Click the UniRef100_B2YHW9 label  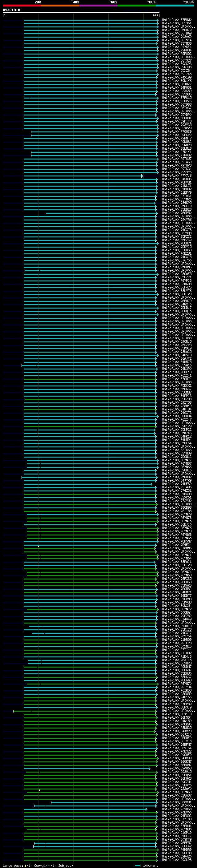click(177, 454)
